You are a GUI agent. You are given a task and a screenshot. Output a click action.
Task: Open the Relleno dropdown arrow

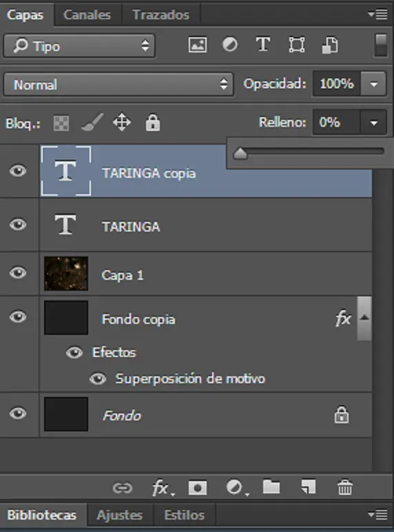coord(373,123)
